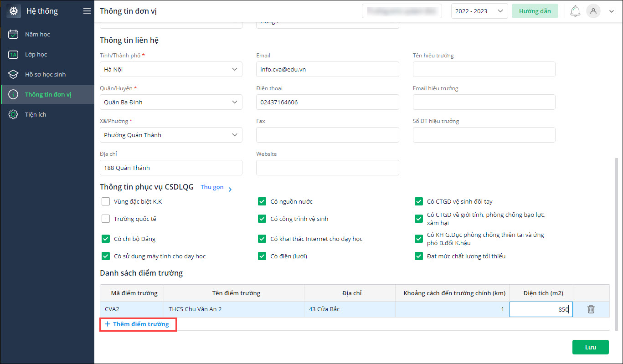The width and height of the screenshot is (623, 364).
Task: Toggle Có CTGD vệ sinh đôi tay checkbox
Action: tap(419, 201)
